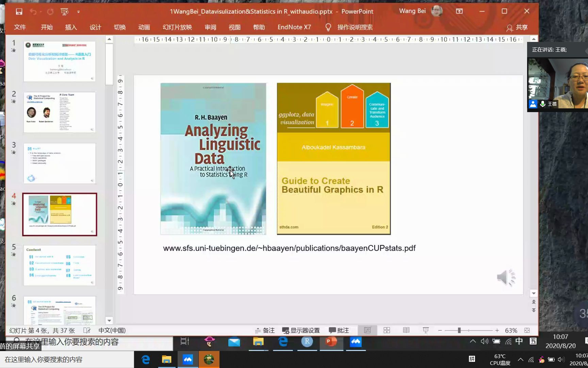Open PowerPoint in the shared-screen taskbar

click(x=331, y=341)
